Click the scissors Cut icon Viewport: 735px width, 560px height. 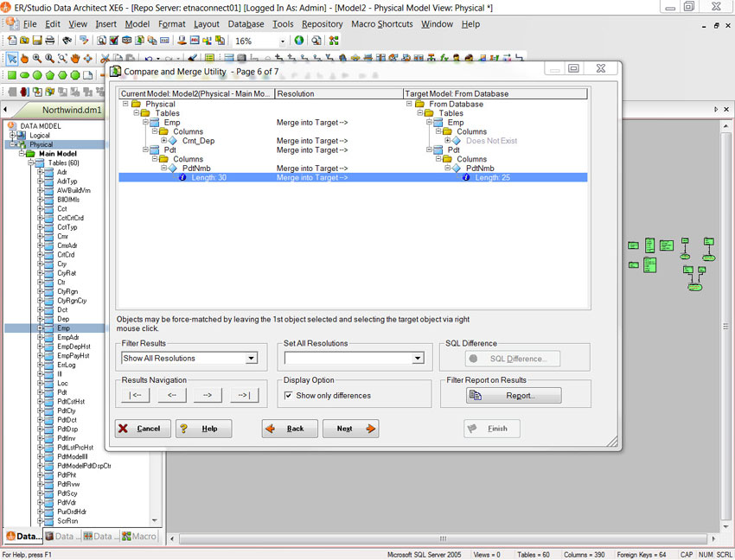(105, 59)
